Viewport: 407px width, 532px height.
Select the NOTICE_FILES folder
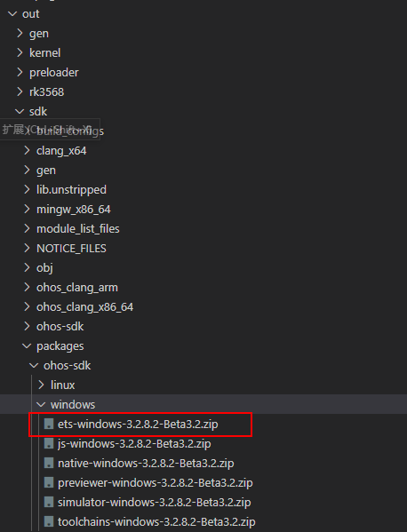click(71, 249)
